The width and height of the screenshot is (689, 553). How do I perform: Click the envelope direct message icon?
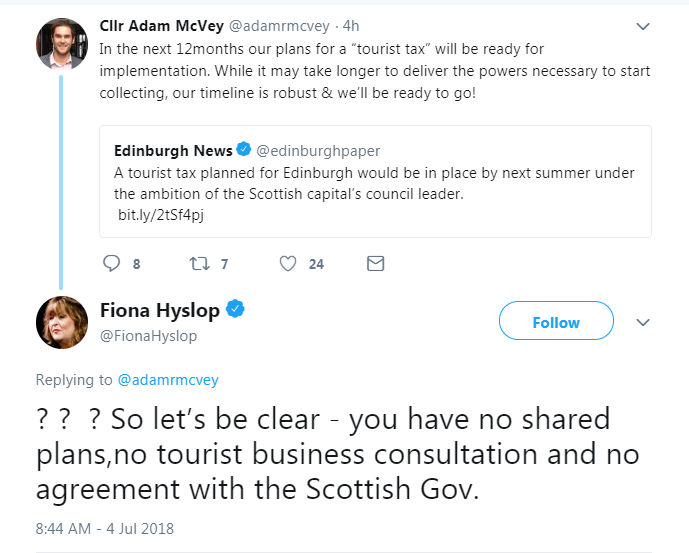376,264
